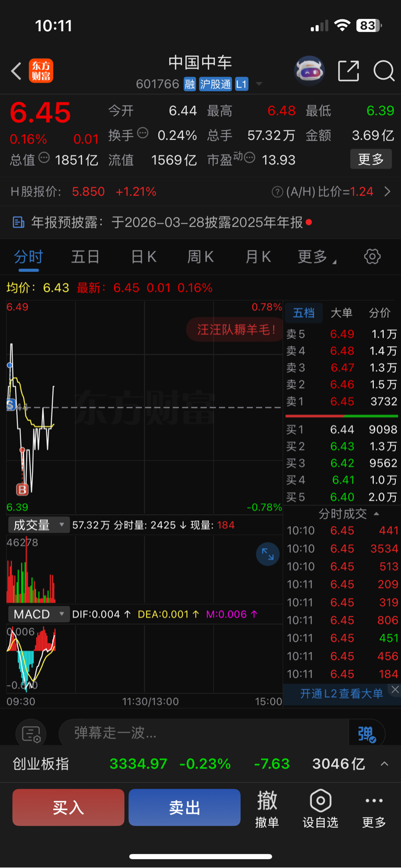Screen dimensions: 401x868
Task: Tap info icon next to 市盈动
Action: point(250,158)
